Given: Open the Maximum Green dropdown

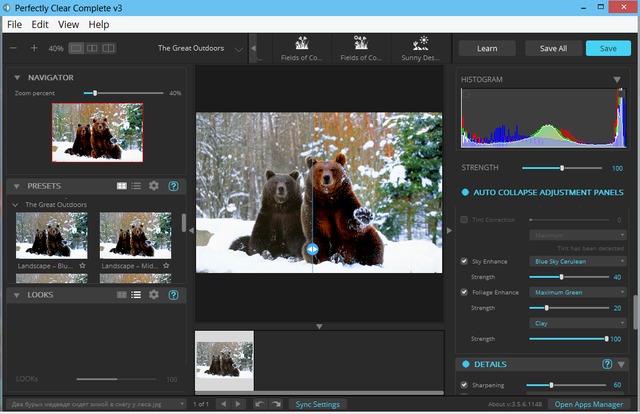Looking at the screenshot, I should click(x=579, y=292).
